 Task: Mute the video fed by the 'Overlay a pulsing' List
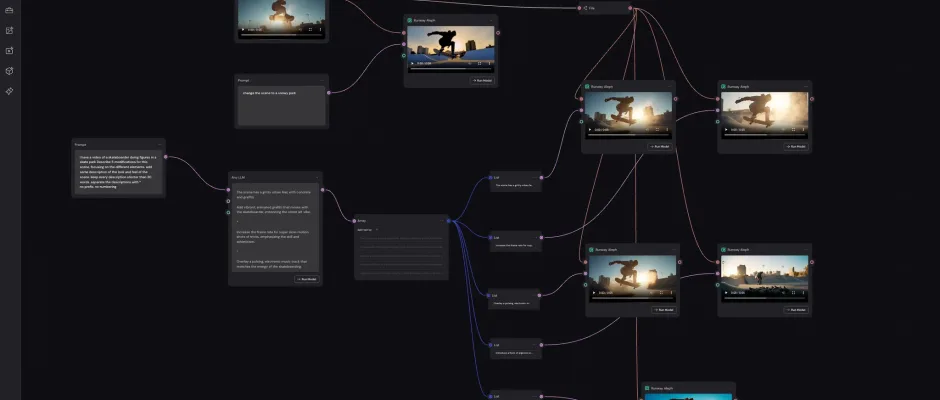tap(651, 293)
